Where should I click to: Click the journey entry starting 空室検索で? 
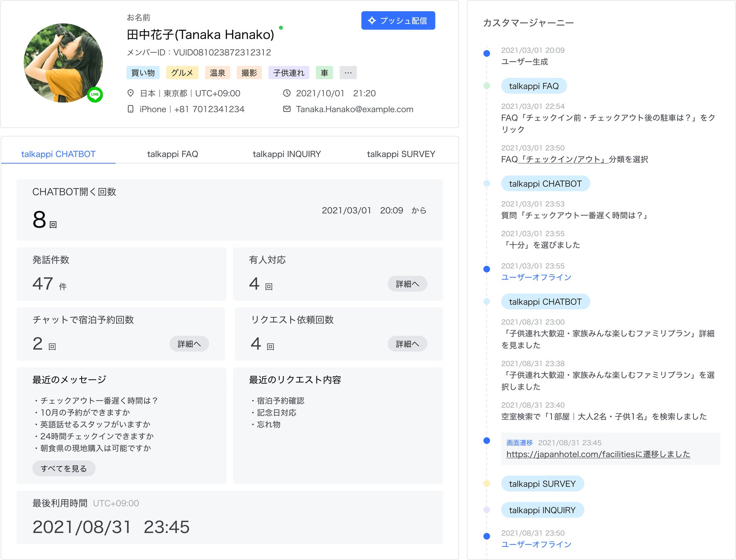[x=604, y=416]
